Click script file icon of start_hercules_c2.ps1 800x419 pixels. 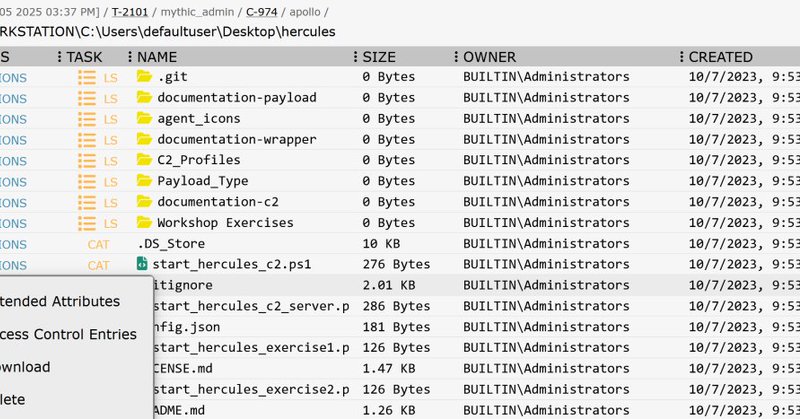tap(142, 264)
